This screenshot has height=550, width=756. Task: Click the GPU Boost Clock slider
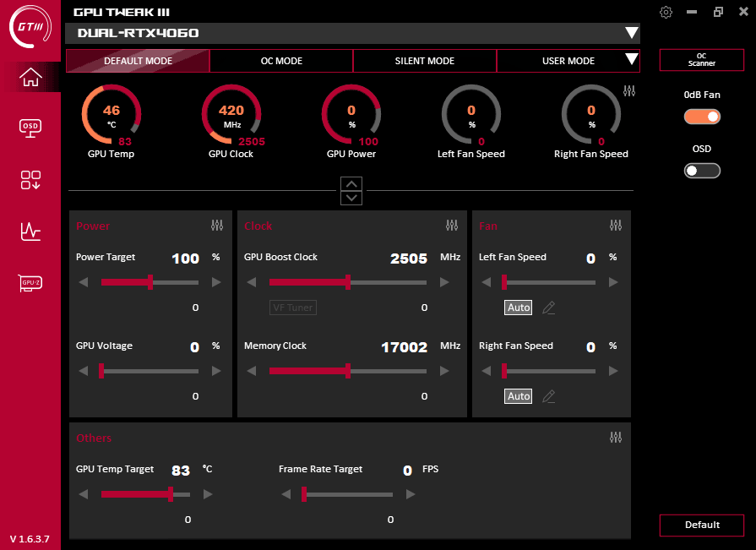tap(348, 282)
